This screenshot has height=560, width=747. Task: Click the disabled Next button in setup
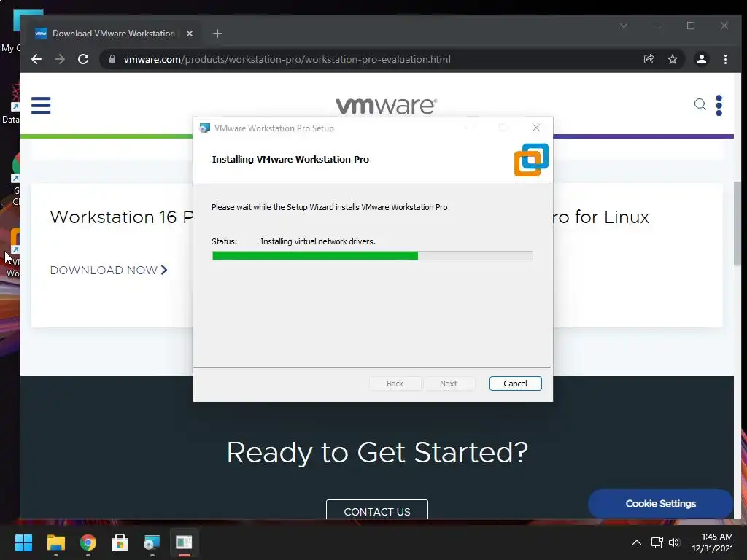tap(449, 384)
